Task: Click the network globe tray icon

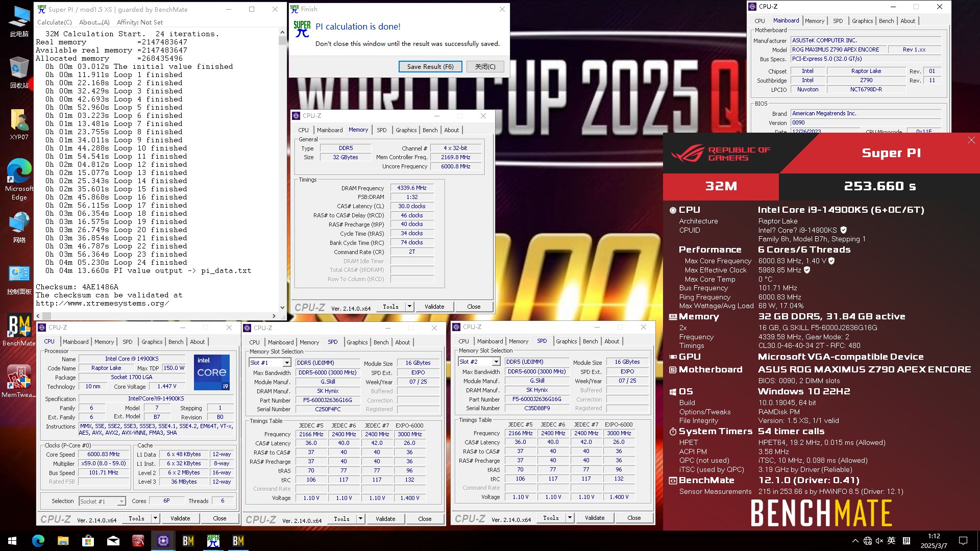Action: [x=867, y=541]
